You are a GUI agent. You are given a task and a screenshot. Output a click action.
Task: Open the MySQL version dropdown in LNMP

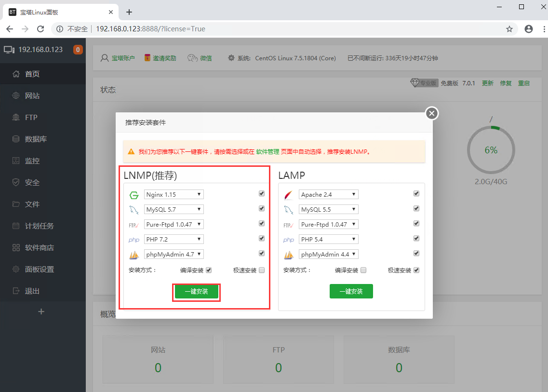tap(174, 209)
